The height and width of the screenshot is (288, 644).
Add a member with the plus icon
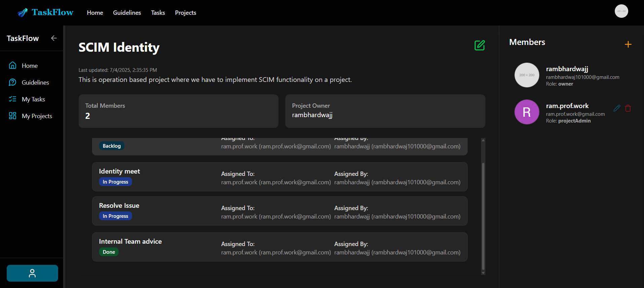coord(628,44)
